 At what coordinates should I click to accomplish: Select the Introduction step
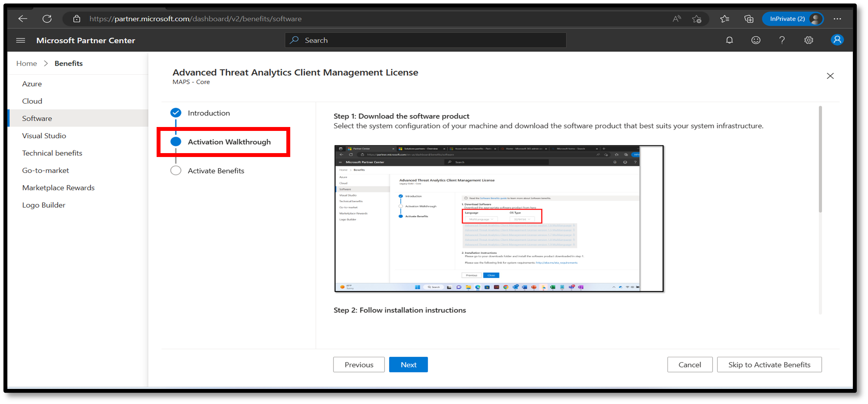[200, 113]
